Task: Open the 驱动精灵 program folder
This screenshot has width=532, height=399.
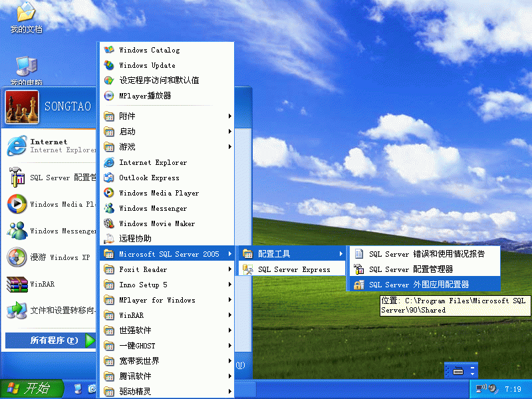Action: click(167, 391)
